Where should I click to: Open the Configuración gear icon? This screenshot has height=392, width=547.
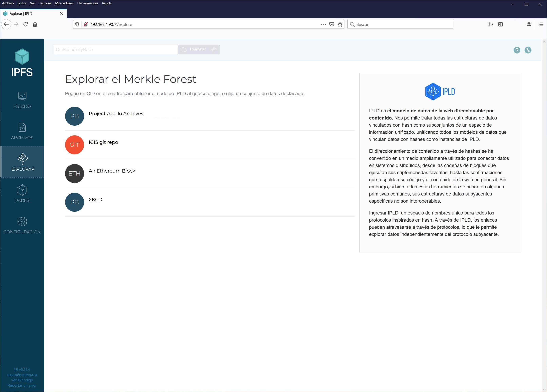pyautogui.click(x=22, y=221)
